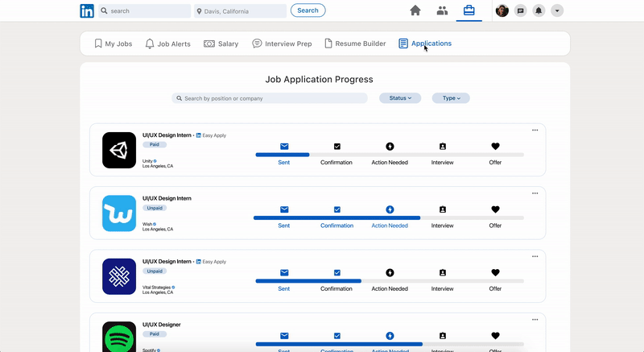Open the Resume Builder tab

click(x=355, y=43)
